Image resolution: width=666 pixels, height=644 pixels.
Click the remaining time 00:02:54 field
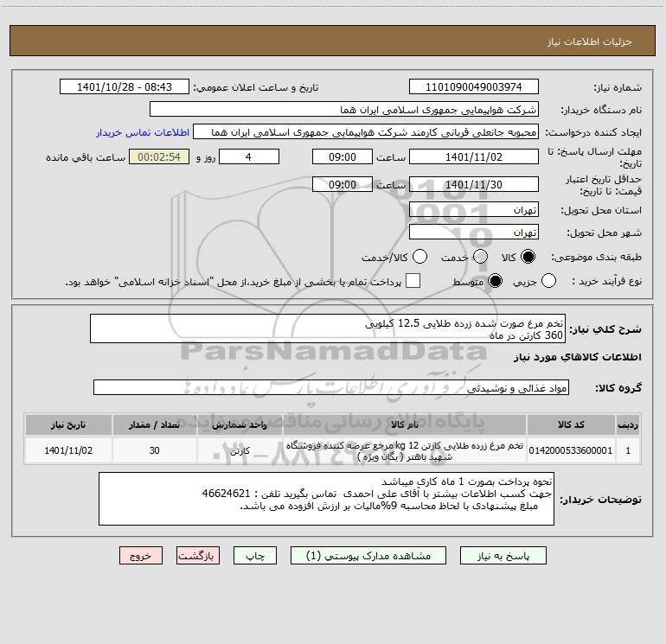tap(159, 157)
